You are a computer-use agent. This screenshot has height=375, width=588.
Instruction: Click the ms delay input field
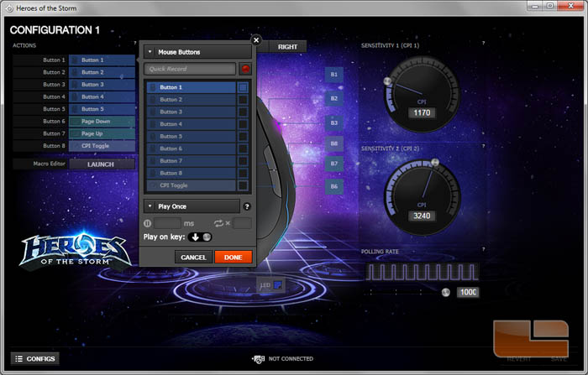coord(168,223)
